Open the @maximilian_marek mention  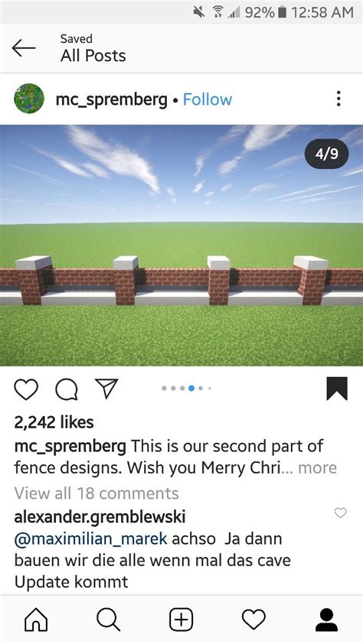pos(91,538)
